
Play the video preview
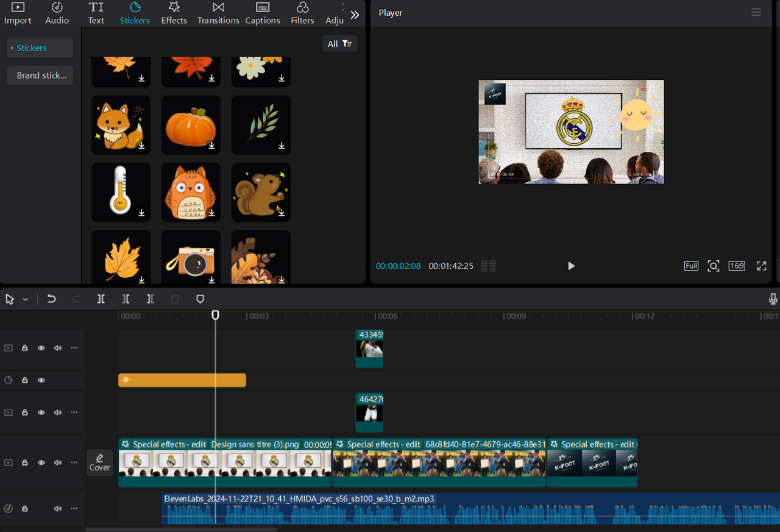point(571,266)
